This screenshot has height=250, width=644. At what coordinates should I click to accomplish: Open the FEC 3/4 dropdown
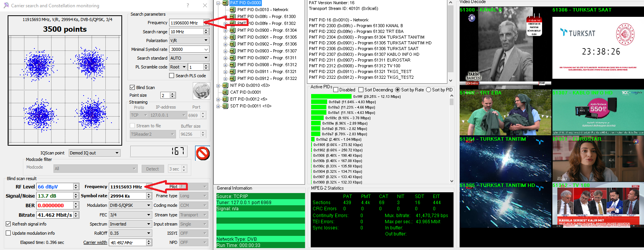click(131, 215)
